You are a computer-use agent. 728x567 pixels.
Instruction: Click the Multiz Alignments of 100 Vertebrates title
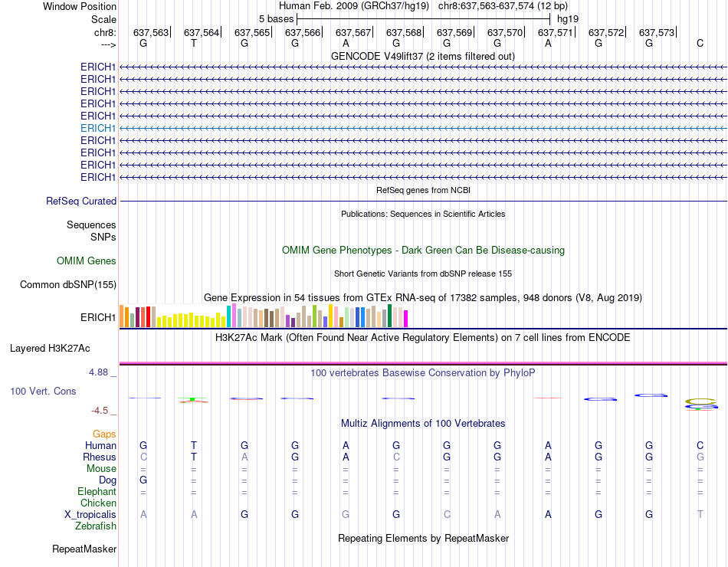pyautogui.click(x=423, y=424)
